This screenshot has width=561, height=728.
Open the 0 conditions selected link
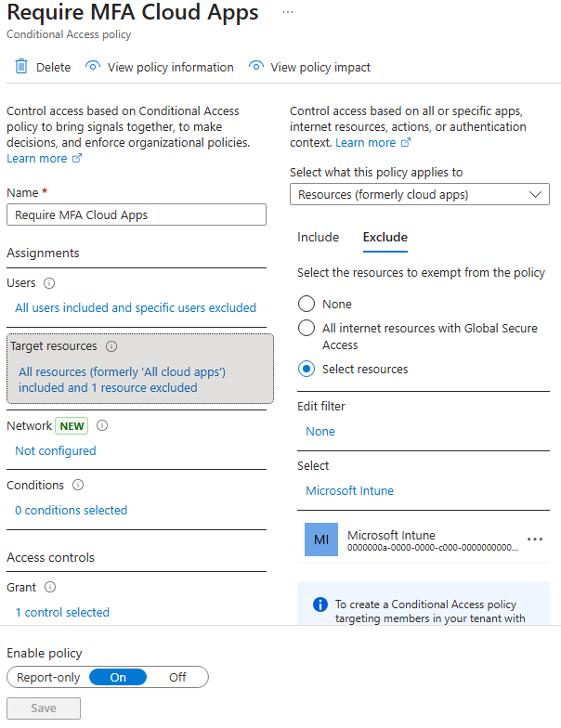coord(71,511)
